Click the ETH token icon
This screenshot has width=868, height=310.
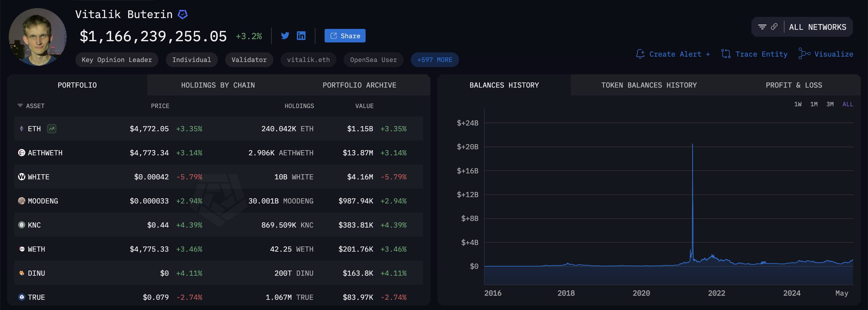pos(22,129)
